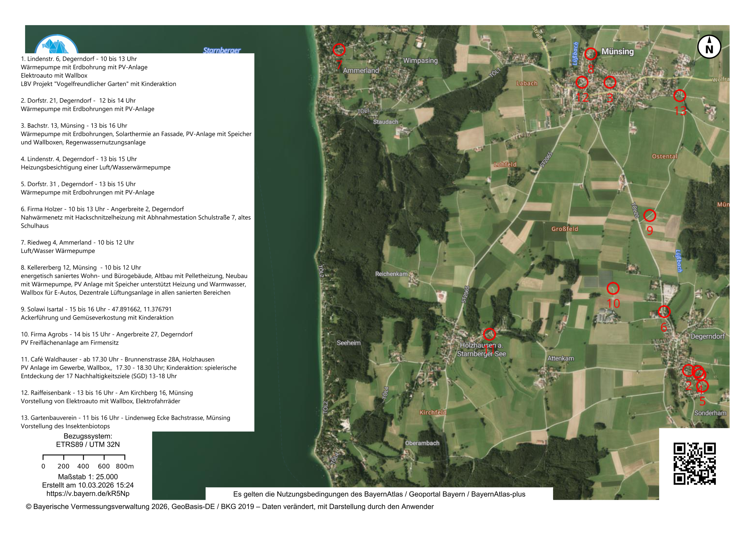The image size is (756, 534).
Task: Click the red circle marker numbered 13
Action: click(x=679, y=96)
